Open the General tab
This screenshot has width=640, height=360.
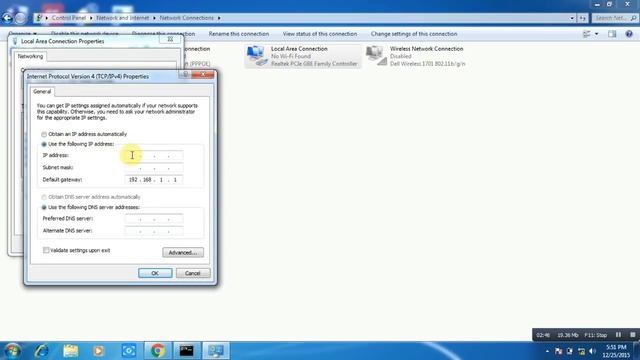42,91
